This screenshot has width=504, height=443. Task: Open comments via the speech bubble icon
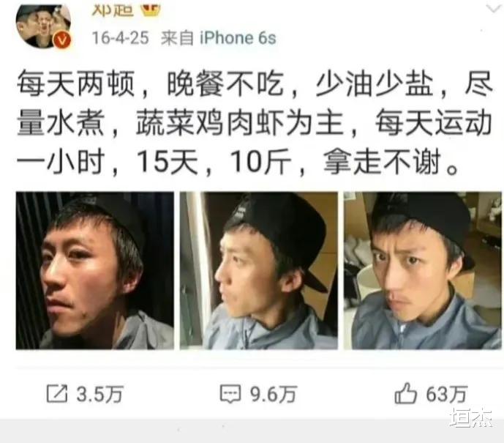[x=230, y=394]
